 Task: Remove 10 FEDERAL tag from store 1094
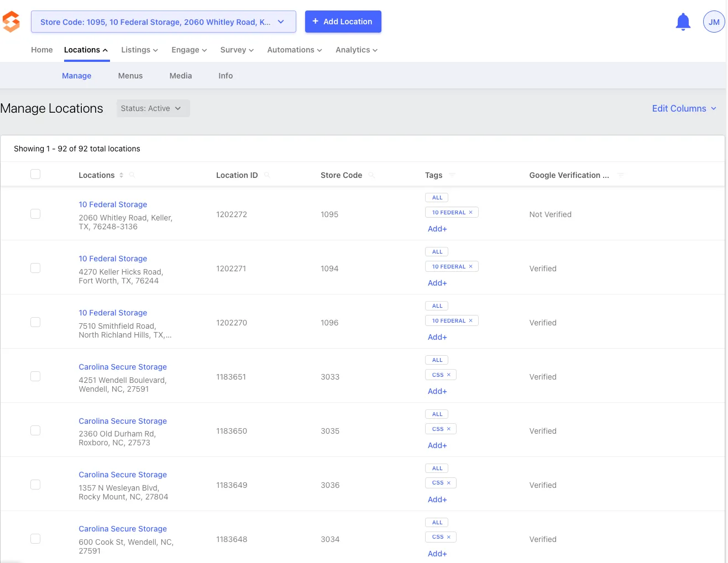point(471,266)
